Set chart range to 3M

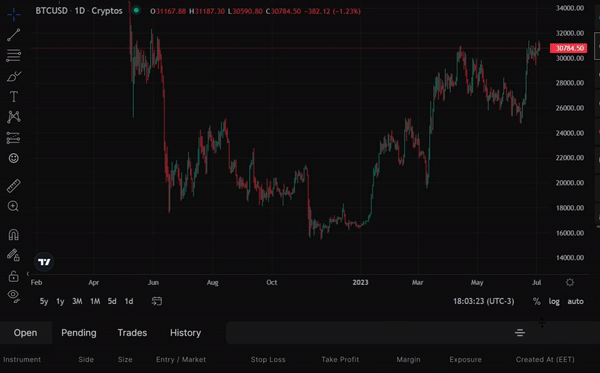77,301
